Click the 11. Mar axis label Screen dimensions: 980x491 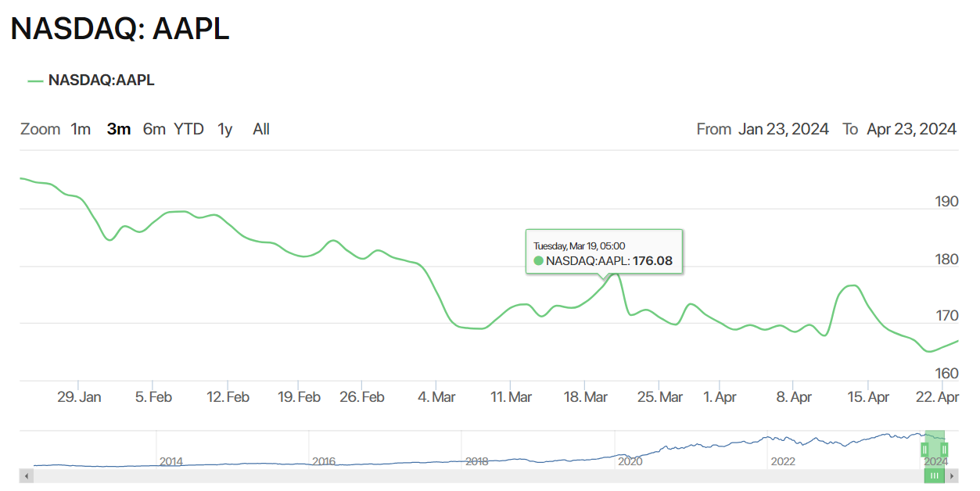click(x=511, y=397)
